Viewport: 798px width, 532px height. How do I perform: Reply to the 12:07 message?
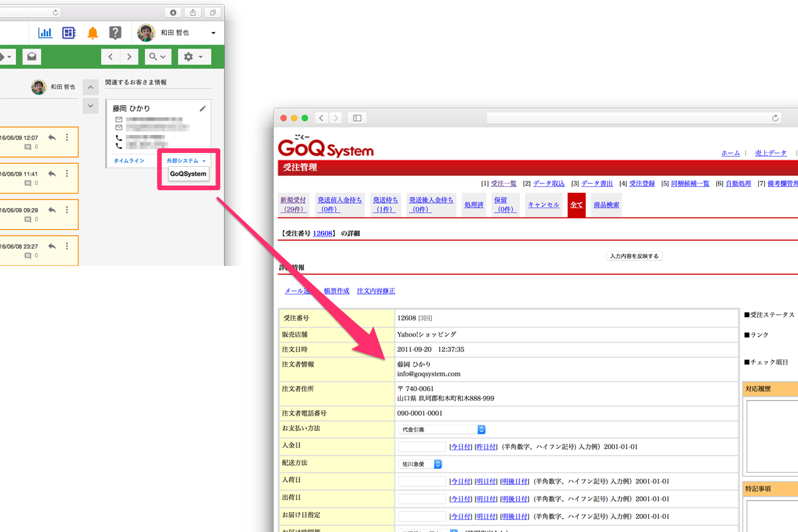52,137
